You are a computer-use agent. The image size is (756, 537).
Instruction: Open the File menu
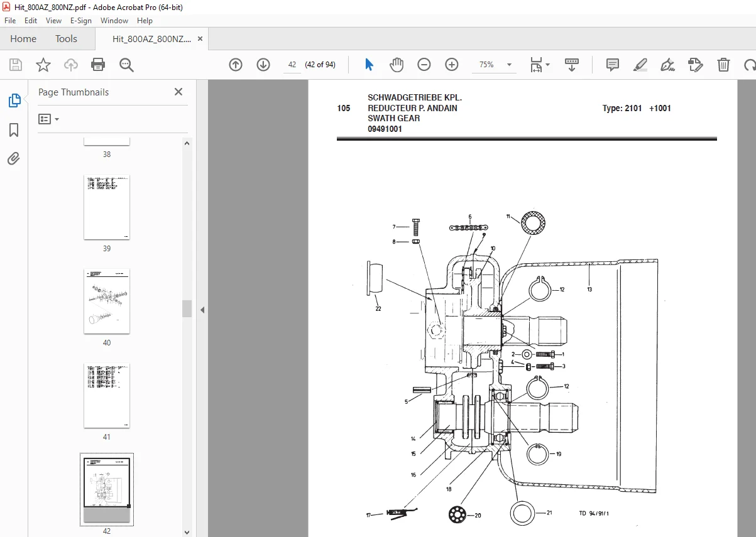point(10,21)
